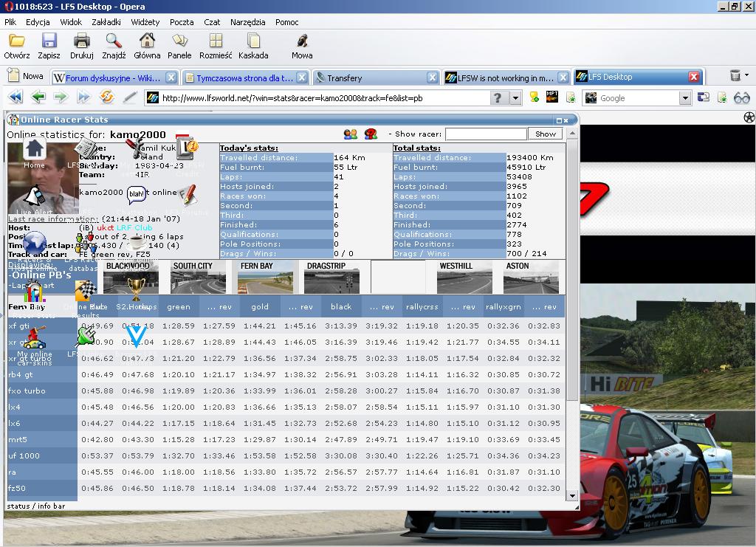Image resolution: width=756 pixels, height=547 pixels.
Task: Click the LRF Club host link
Action: point(134,227)
